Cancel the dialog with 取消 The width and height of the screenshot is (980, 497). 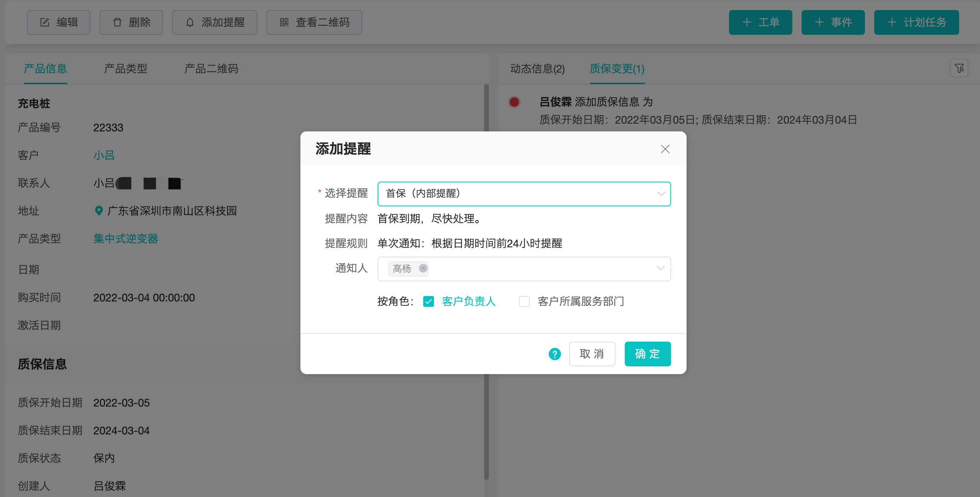click(x=592, y=354)
